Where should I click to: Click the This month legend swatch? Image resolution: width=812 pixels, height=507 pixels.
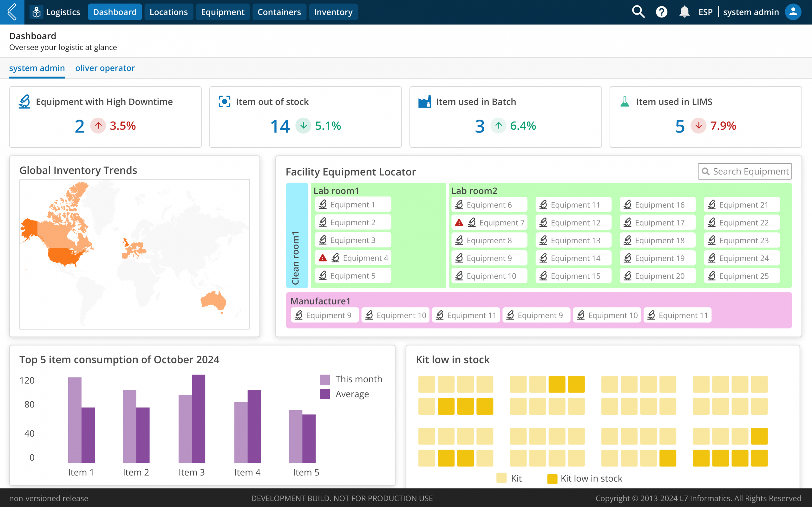(x=325, y=379)
